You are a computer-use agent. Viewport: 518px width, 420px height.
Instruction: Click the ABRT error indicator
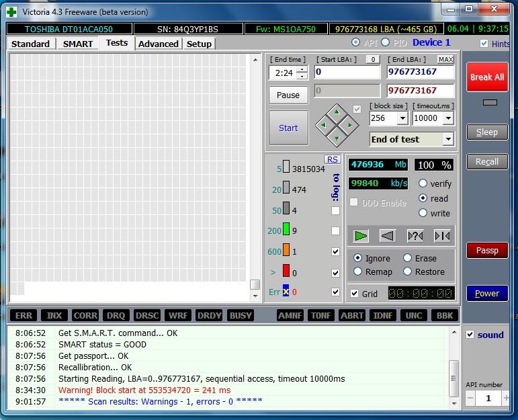[x=352, y=315]
